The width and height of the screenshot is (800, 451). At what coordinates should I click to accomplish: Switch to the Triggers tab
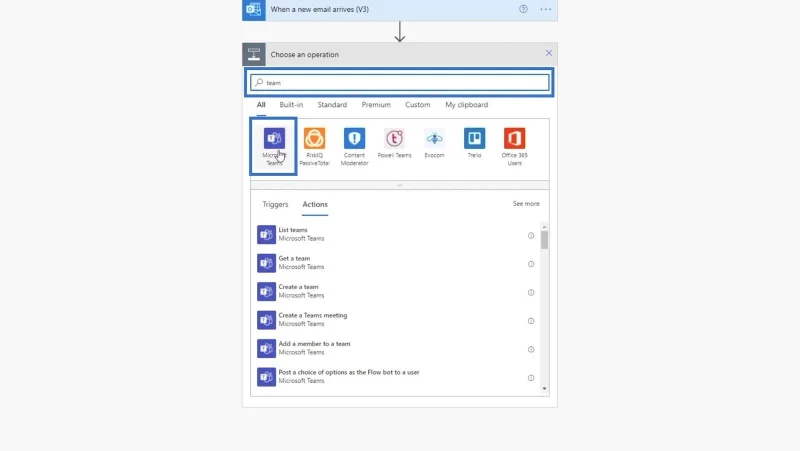tap(275, 204)
